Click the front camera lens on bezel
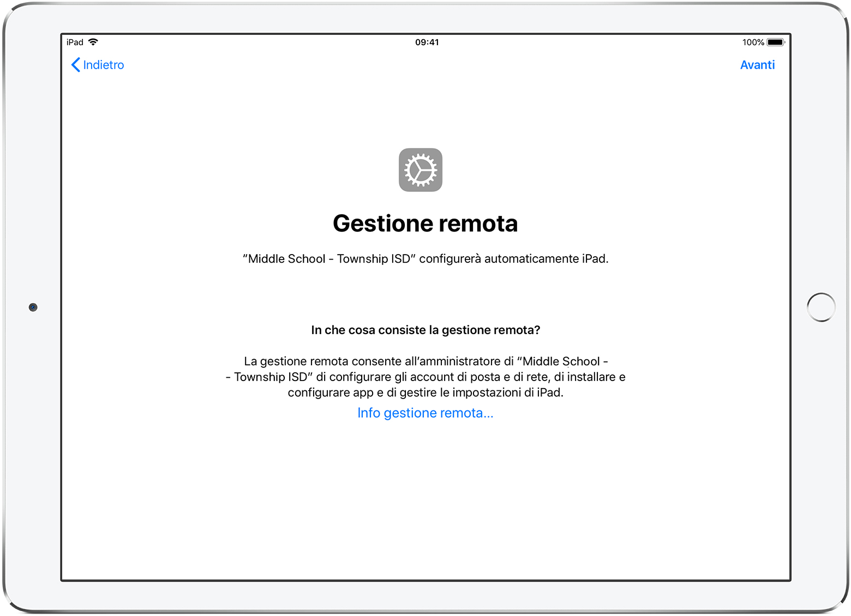Image resolution: width=851 pixels, height=616 pixels. coord(33,307)
